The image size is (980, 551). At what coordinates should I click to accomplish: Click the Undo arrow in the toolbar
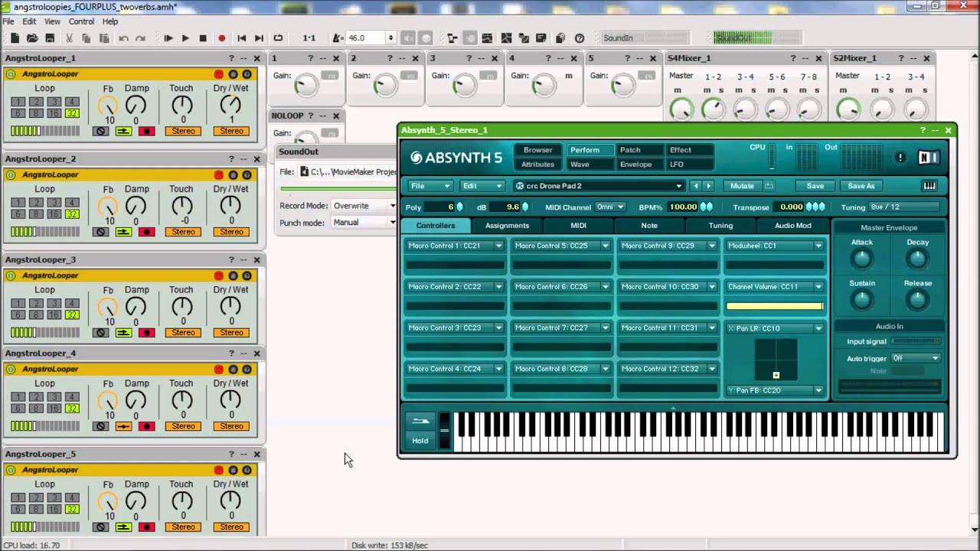pos(123,38)
